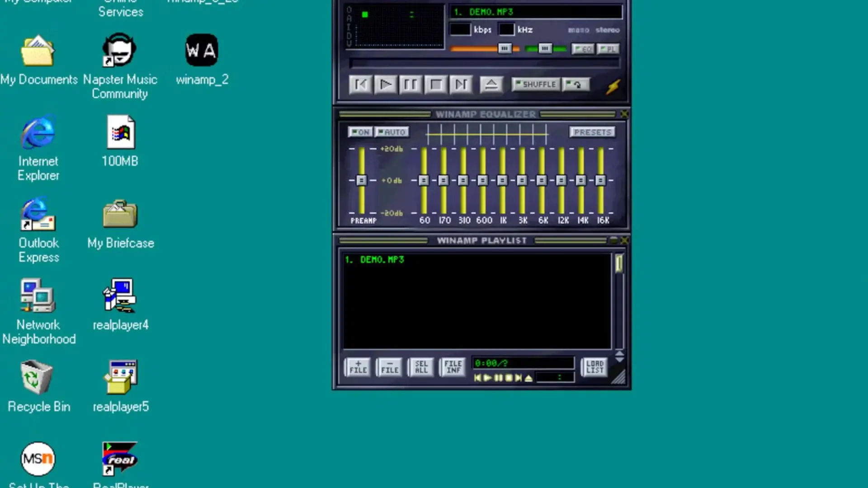Toggle Repeat mode next to Shuffle
This screenshot has width=868, height=488.
pyautogui.click(x=576, y=84)
